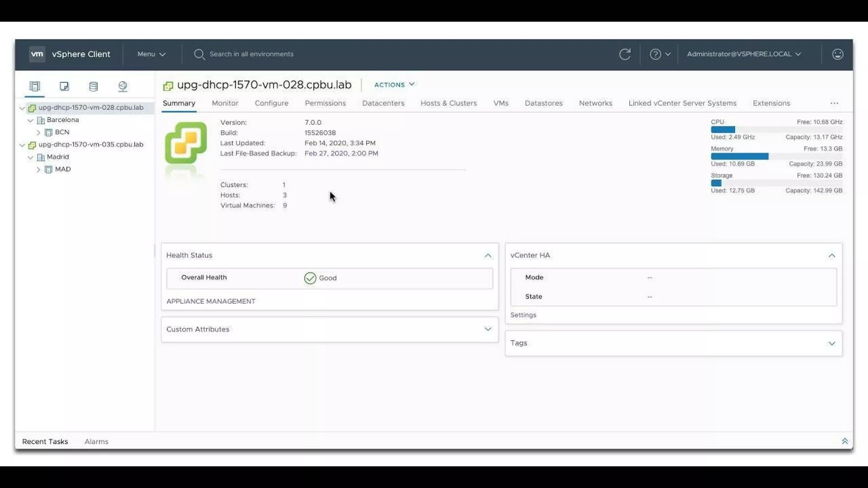Expand the BCN cluster tree node
Viewport: 868px width, 488px height.
[38, 132]
